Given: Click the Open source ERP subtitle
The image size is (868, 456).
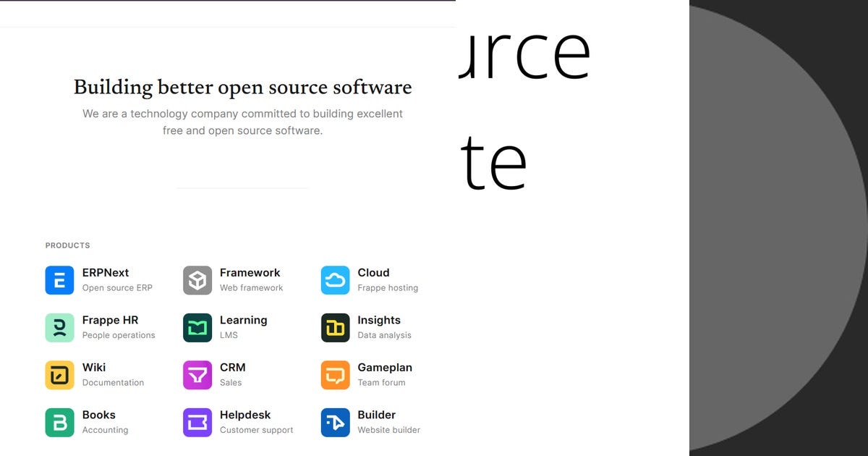Looking at the screenshot, I should pyautogui.click(x=117, y=287).
